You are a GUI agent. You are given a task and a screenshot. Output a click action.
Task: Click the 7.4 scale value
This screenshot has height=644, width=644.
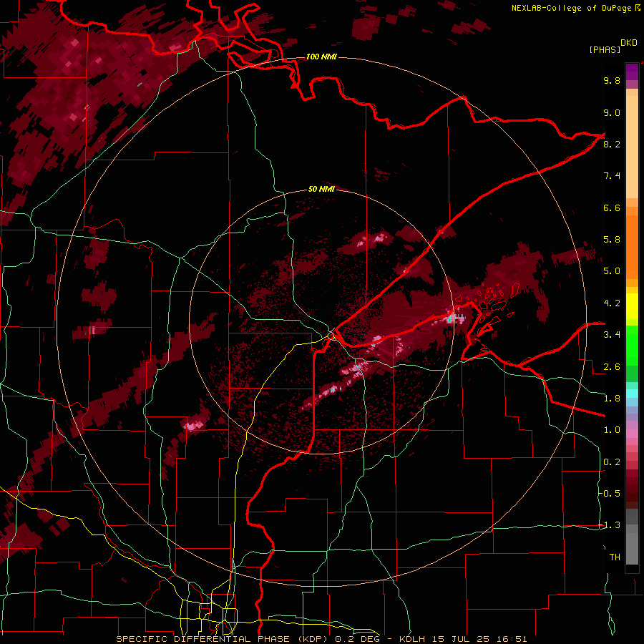click(x=612, y=176)
